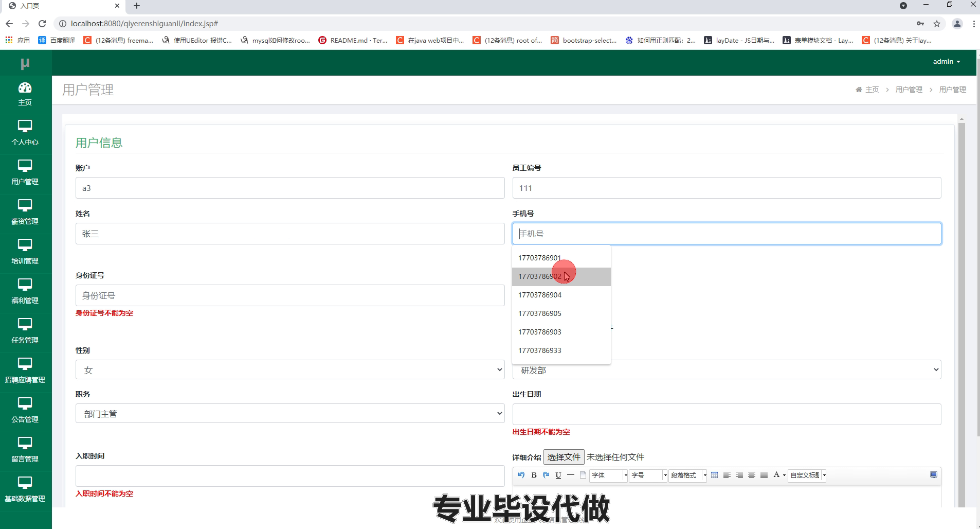Toggle bold formatting in the editor
Screen dimensions: 980x529
pyautogui.click(x=534, y=475)
